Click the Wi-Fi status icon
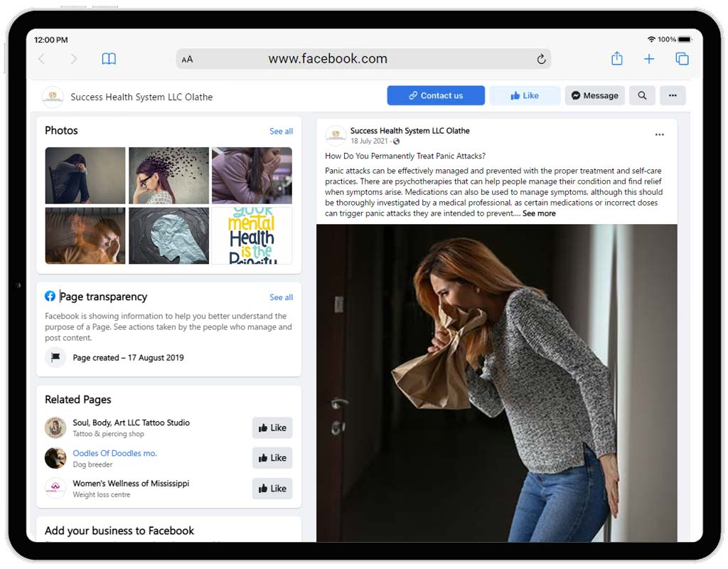Viewport: 728px width, 569px height. (x=651, y=40)
